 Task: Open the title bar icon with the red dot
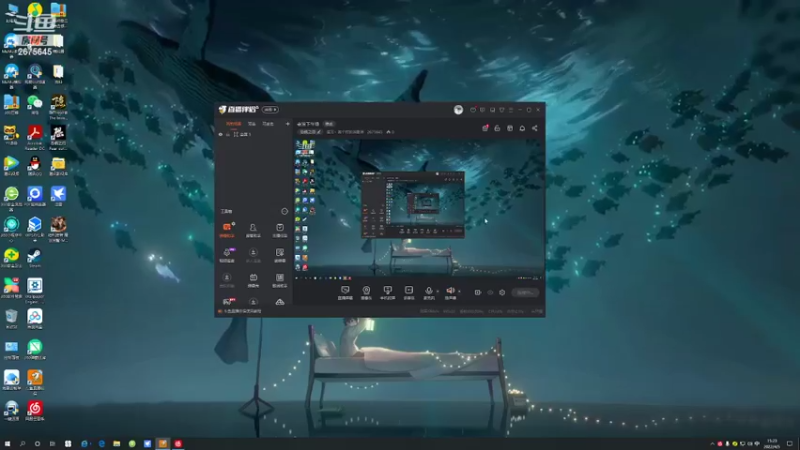point(473,110)
